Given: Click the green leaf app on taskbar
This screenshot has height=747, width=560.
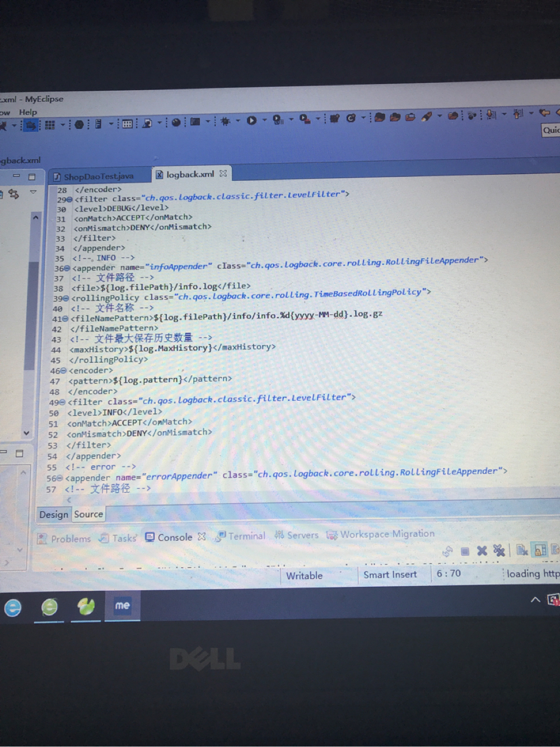Looking at the screenshot, I should point(86,606).
